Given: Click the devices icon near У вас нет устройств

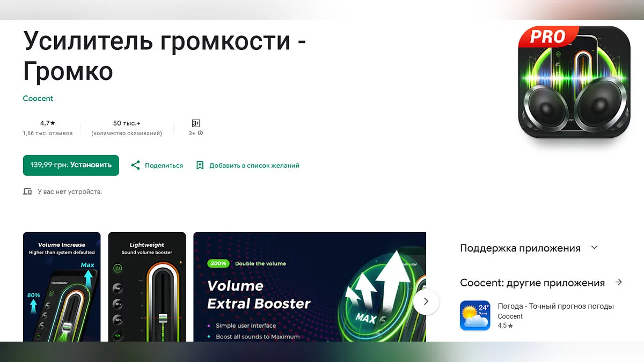Looking at the screenshot, I should coord(28,191).
